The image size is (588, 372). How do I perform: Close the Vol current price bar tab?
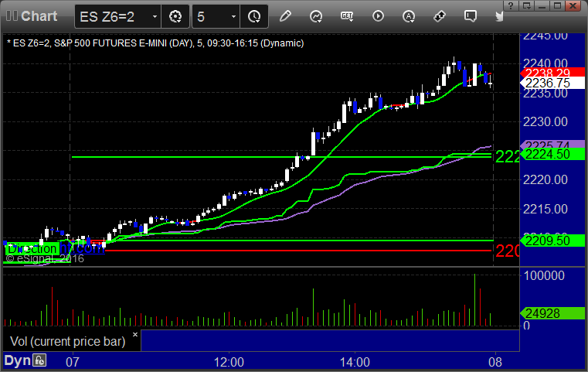pyautogui.click(x=134, y=335)
